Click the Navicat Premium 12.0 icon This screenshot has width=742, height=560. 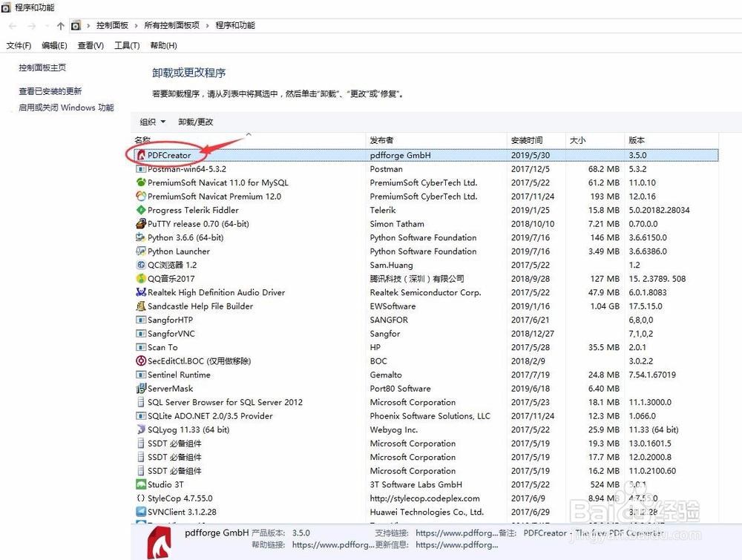click(x=141, y=197)
